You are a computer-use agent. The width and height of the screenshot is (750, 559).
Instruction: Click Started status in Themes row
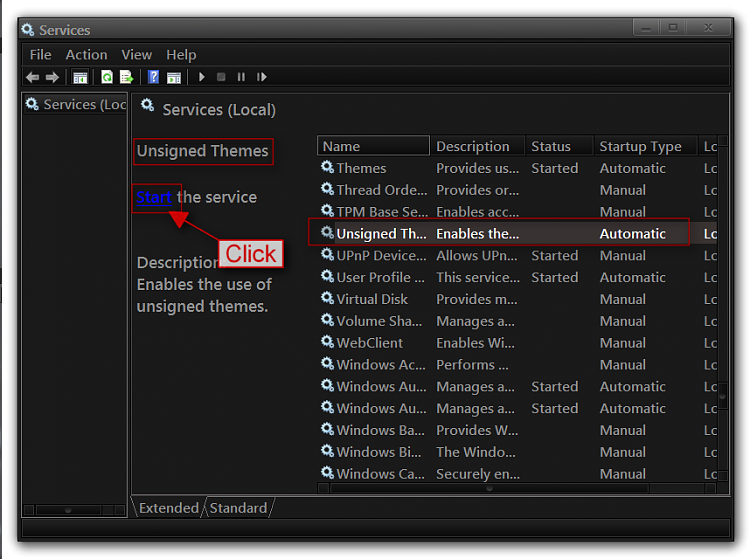click(554, 168)
